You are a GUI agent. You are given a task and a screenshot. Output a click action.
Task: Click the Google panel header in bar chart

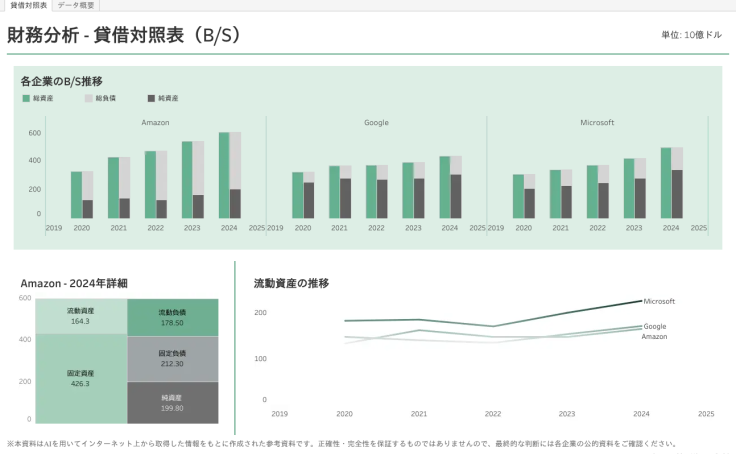pos(376,123)
